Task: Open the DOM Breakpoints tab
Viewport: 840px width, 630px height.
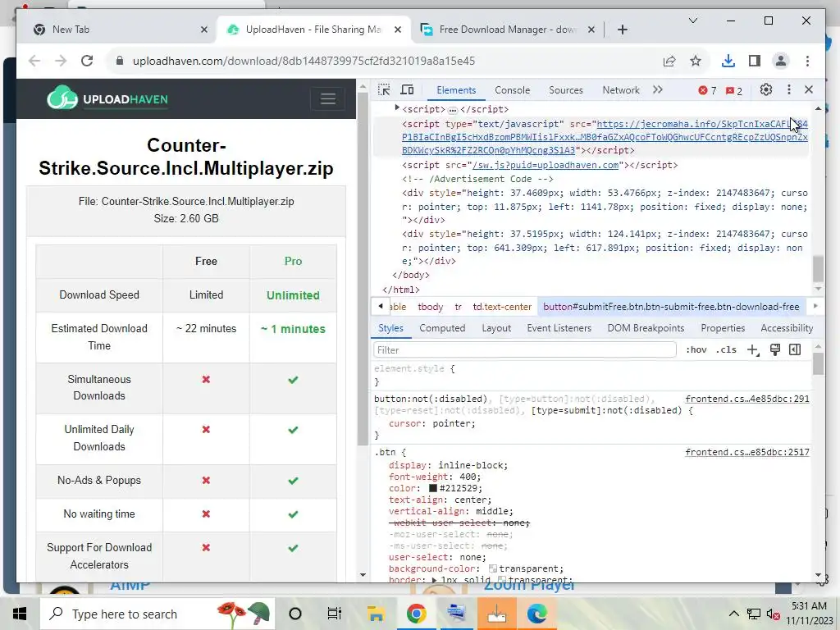Action: pyautogui.click(x=646, y=328)
